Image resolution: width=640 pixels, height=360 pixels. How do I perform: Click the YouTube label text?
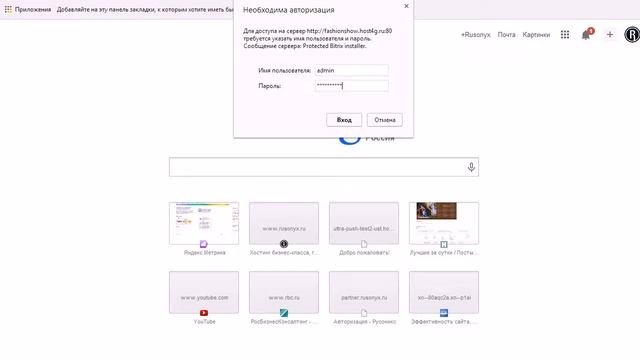pyautogui.click(x=204, y=322)
